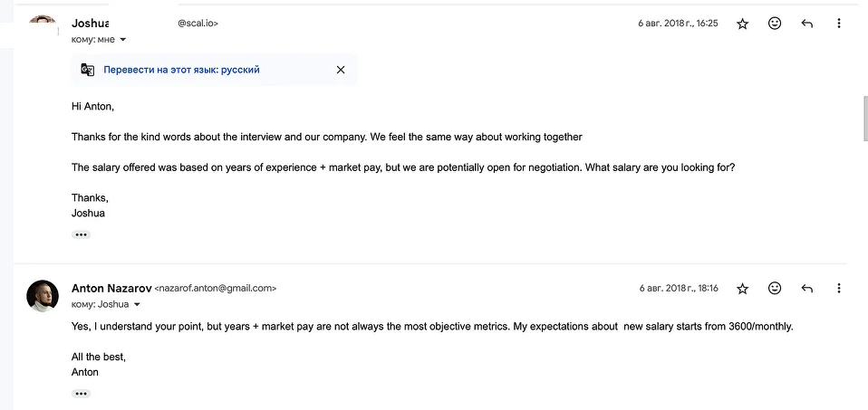The image size is (868, 410).
Task: Dismiss the translation suggestion bar
Action: tap(341, 70)
